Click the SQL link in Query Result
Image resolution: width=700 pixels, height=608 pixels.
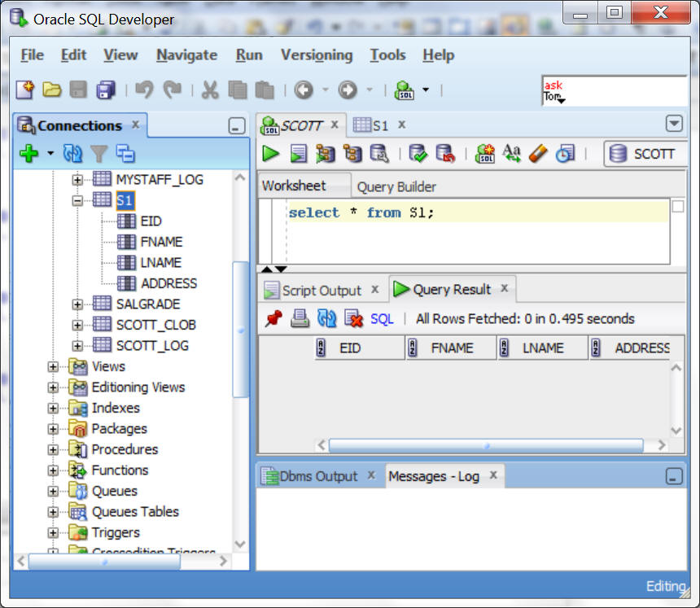(382, 319)
